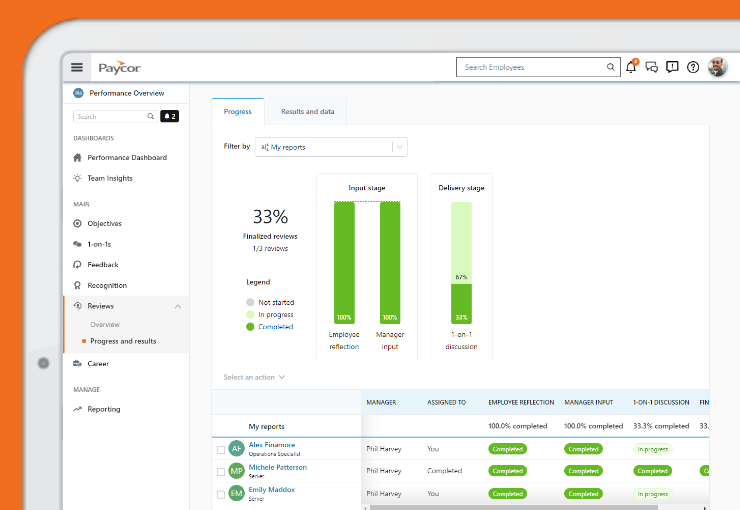Click the In progress legend swatch

pos(250,314)
